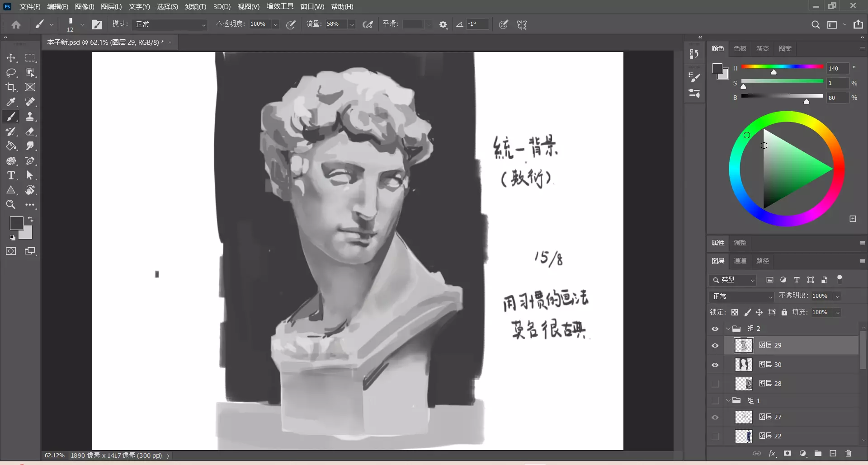
Task: Open the smoothing options gear
Action: 443,24
